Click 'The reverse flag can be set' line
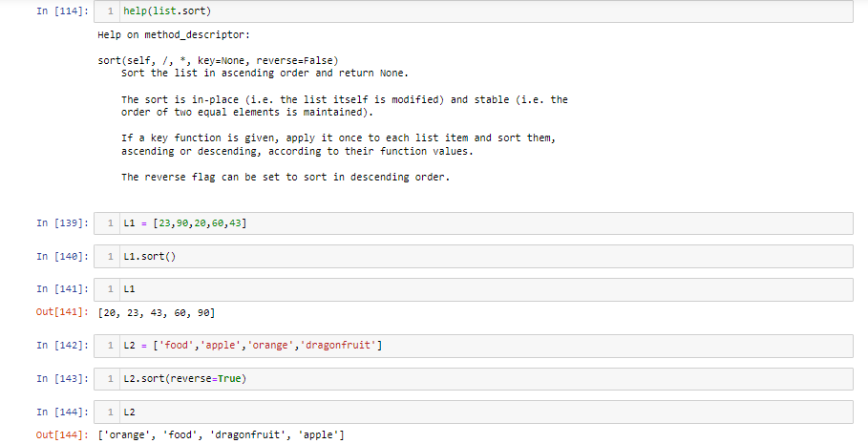The width and height of the screenshot is (868, 444). point(286,178)
